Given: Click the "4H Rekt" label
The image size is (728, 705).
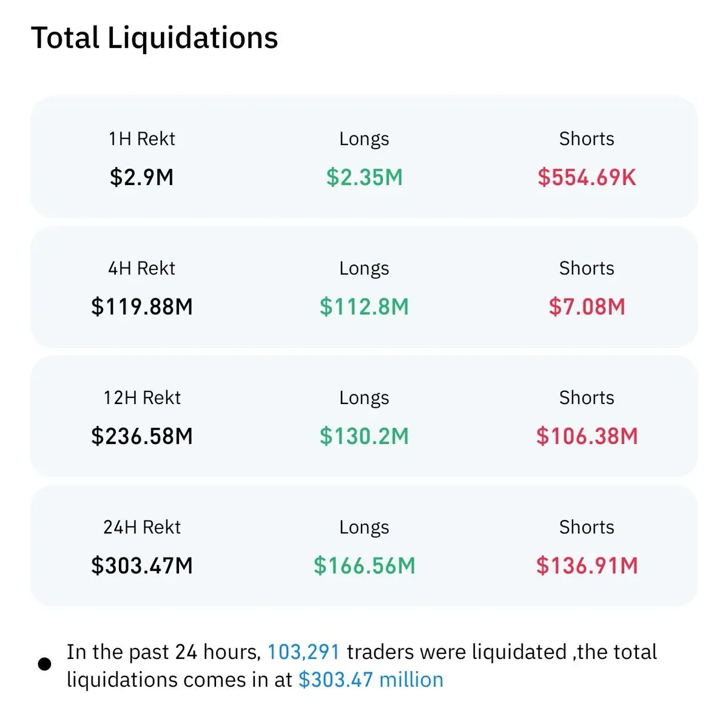Looking at the screenshot, I should click(x=142, y=268).
